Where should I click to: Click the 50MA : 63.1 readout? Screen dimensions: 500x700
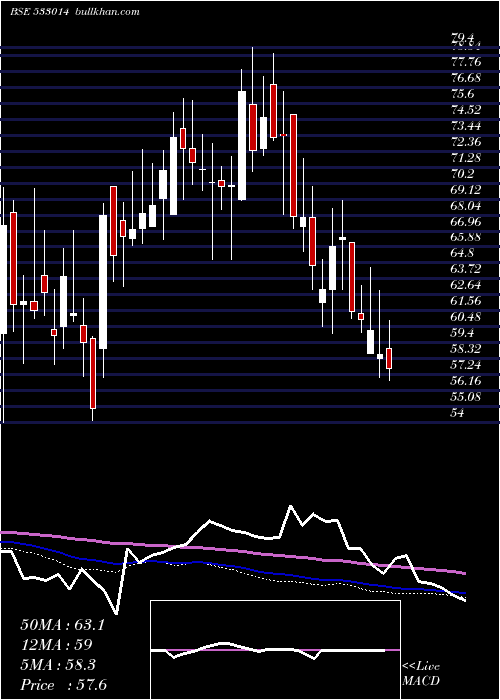pyautogui.click(x=62, y=625)
